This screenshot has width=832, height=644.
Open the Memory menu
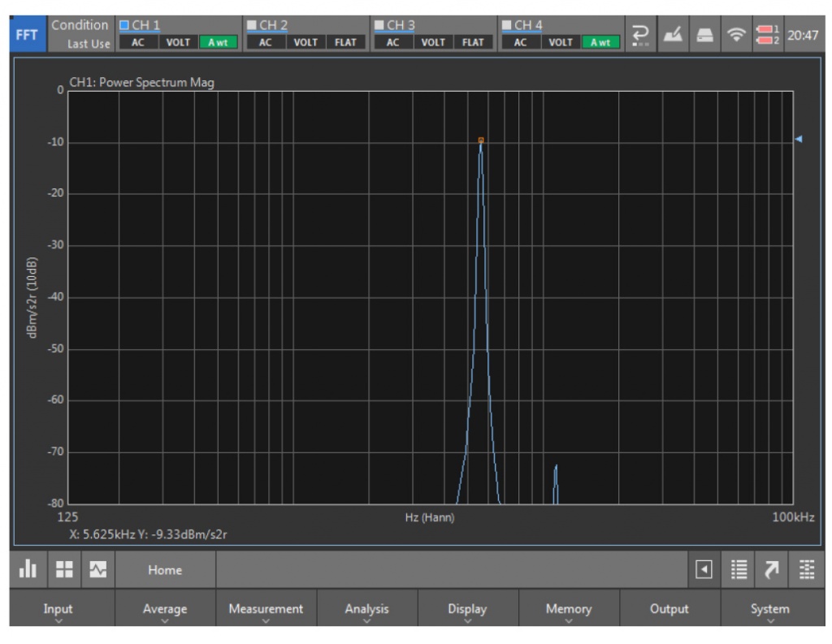568,608
